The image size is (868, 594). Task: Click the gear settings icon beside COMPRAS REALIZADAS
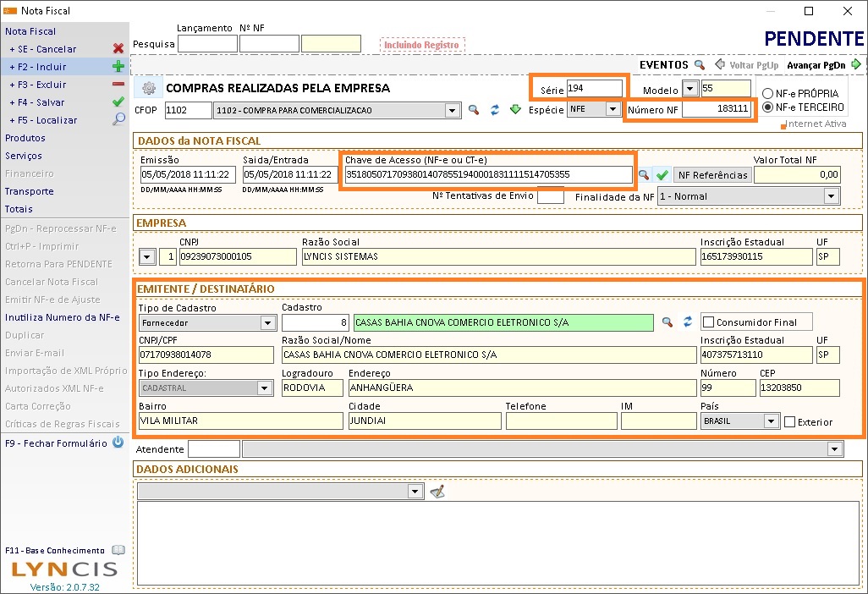click(x=148, y=88)
